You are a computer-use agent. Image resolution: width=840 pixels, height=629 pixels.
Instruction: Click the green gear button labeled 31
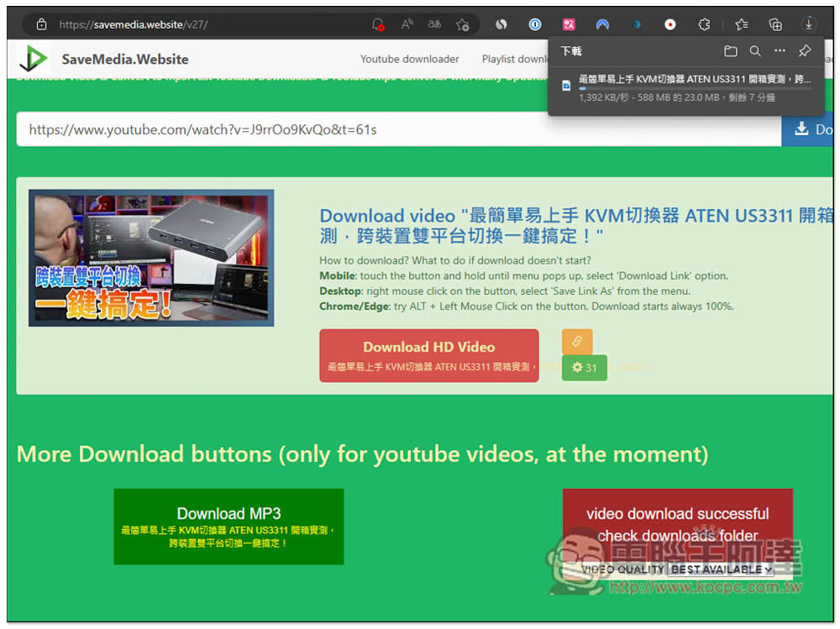(584, 368)
